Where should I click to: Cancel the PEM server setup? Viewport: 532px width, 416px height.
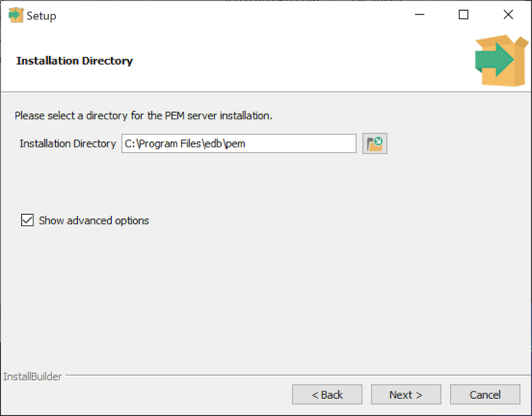tap(485, 395)
